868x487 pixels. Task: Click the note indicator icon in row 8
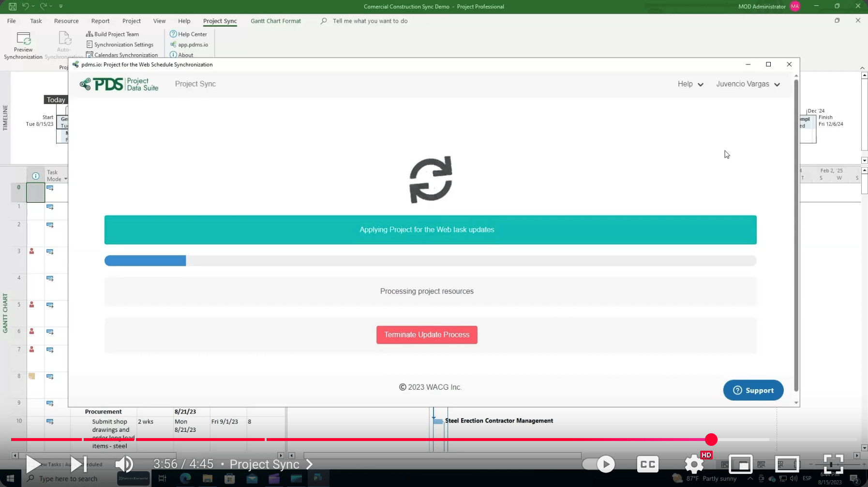(31, 376)
